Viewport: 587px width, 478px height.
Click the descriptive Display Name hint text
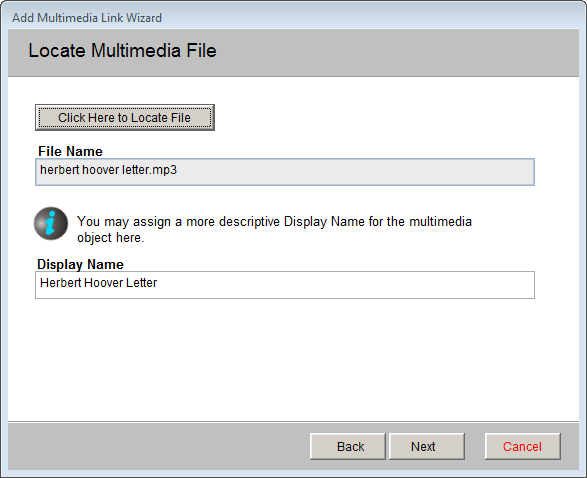[274, 229]
